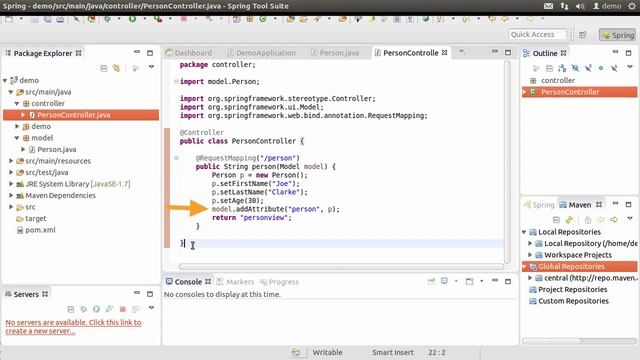Switch to the Person.java editor tab
The height and width of the screenshot is (360, 640).
pyautogui.click(x=335, y=53)
